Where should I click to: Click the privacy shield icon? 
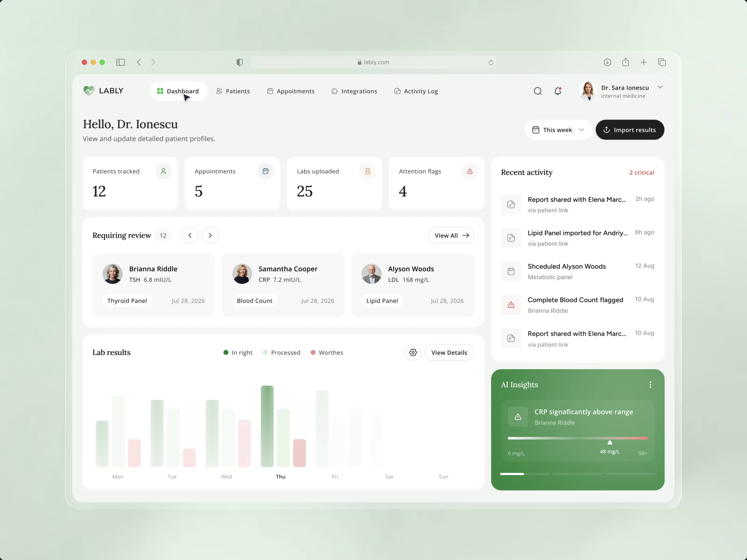tap(240, 62)
